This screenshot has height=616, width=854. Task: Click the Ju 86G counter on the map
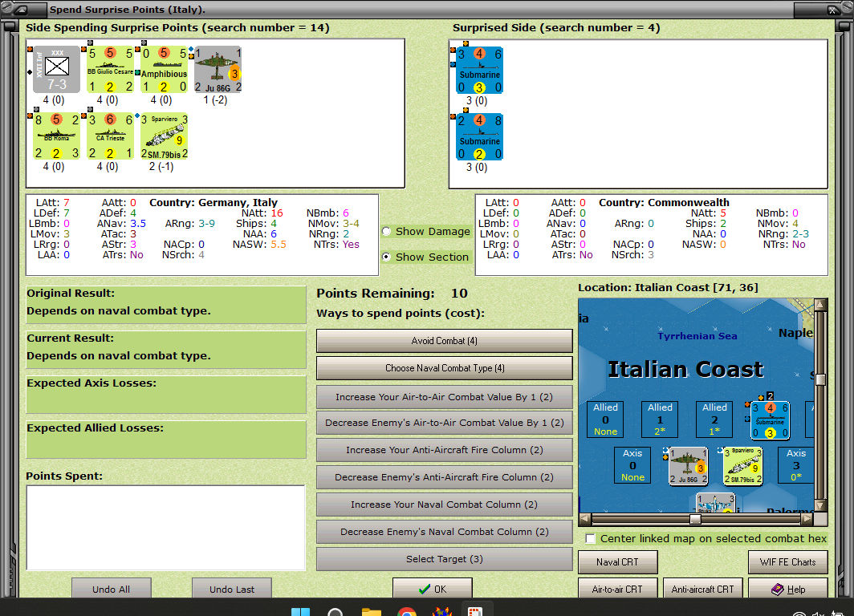(x=688, y=466)
